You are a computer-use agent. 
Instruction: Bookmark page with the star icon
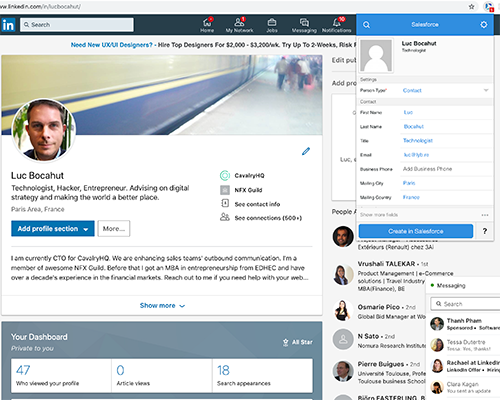coord(471,7)
